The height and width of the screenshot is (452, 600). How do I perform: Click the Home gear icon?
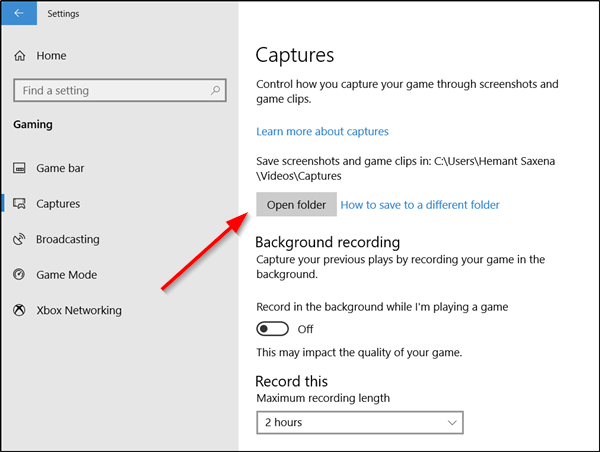coord(19,57)
